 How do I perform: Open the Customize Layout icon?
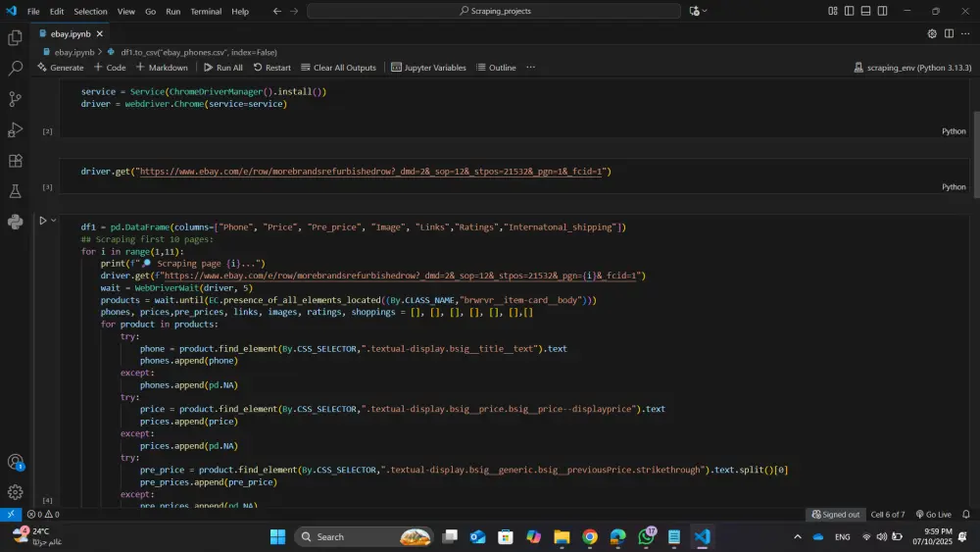click(x=832, y=11)
